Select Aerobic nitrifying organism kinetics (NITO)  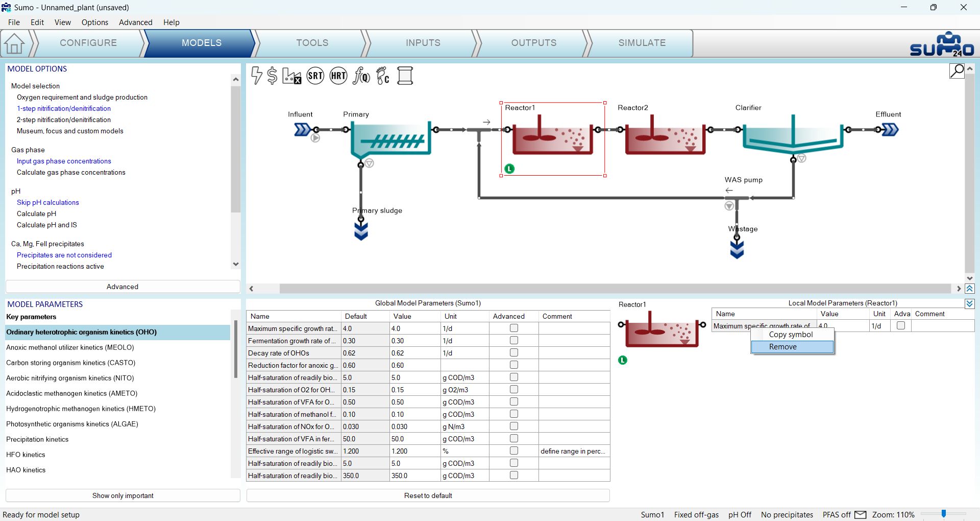(x=70, y=378)
